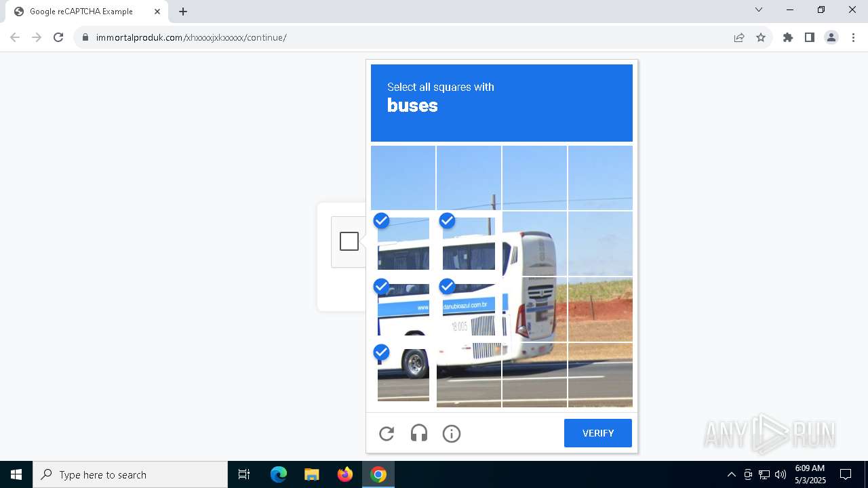Open the Windows Start menu
The height and width of the screenshot is (488, 868).
point(16,474)
